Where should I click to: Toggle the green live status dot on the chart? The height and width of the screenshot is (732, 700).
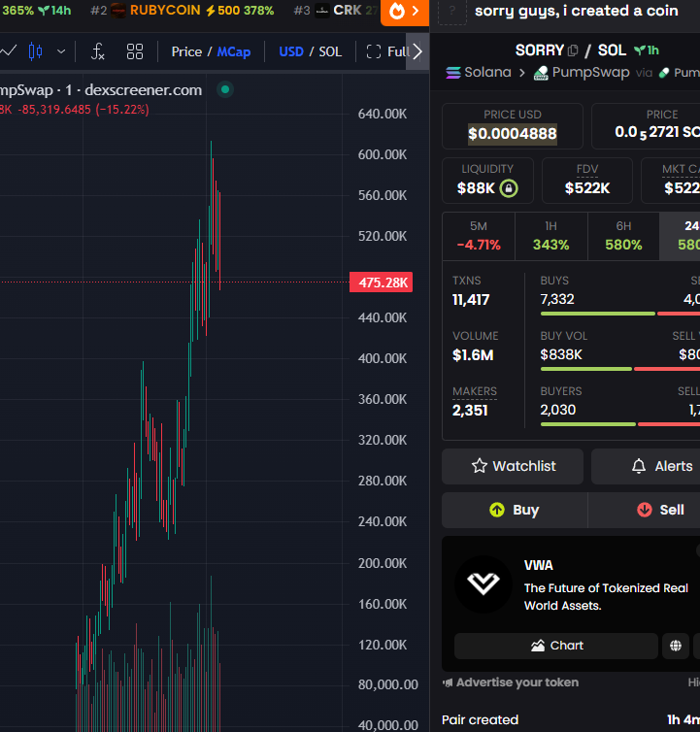(x=225, y=89)
